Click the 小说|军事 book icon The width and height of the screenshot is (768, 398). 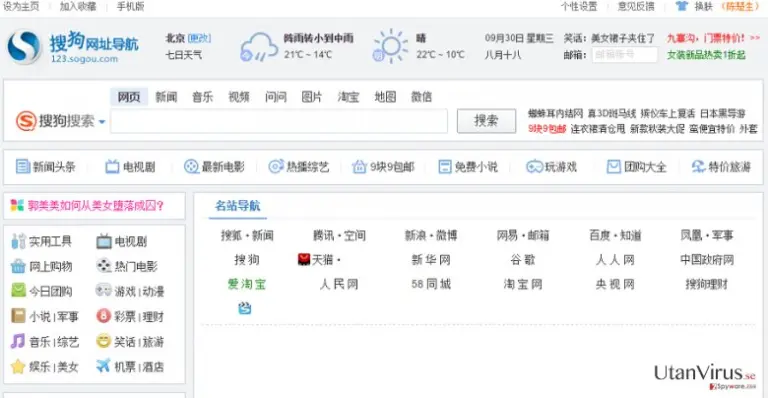18,316
